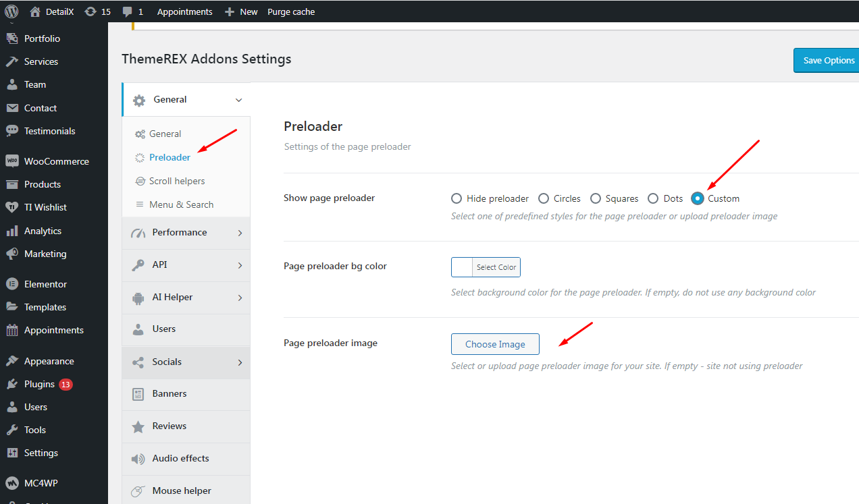
Task: Click the Select Color button
Action: click(x=496, y=267)
